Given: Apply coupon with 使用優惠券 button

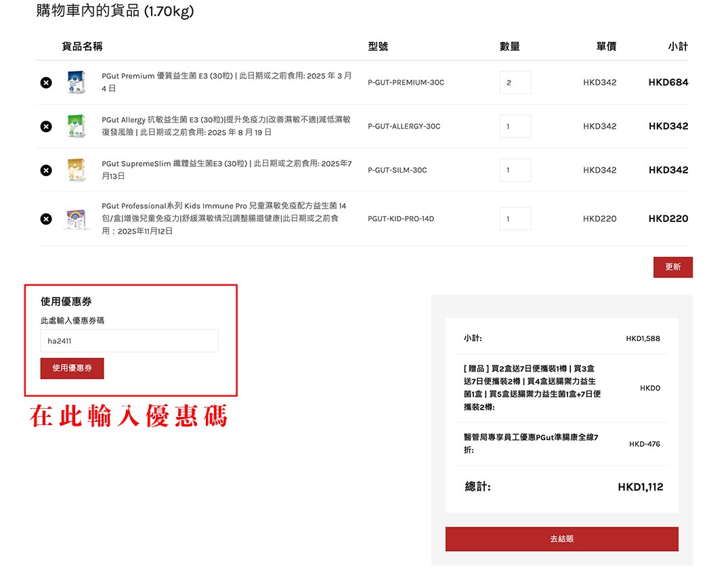Looking at the screenshot, I should click(x=72, y=368).
